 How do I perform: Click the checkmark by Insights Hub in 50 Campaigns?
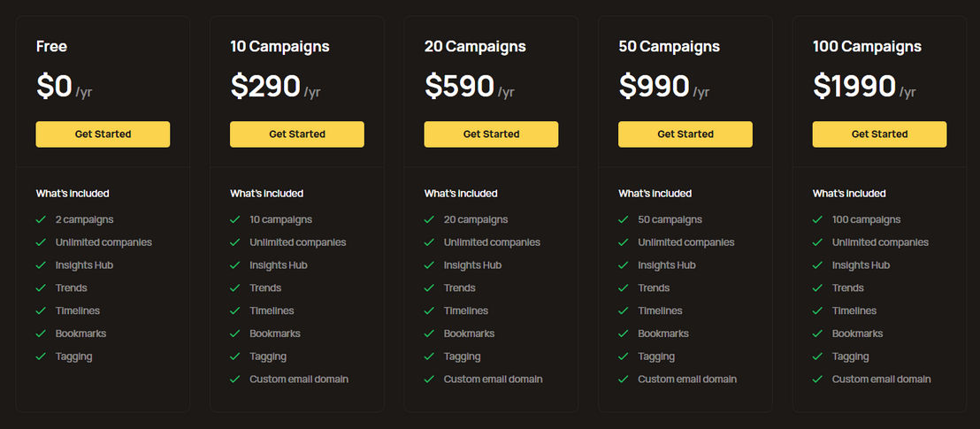tap(624, 265)
